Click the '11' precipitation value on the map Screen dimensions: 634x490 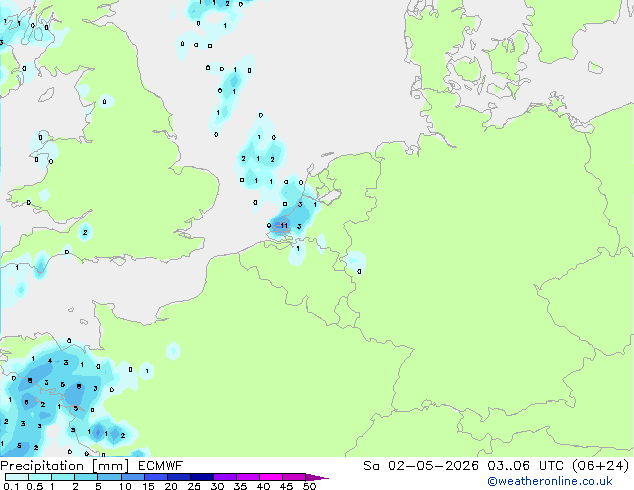tap(284, 226)
